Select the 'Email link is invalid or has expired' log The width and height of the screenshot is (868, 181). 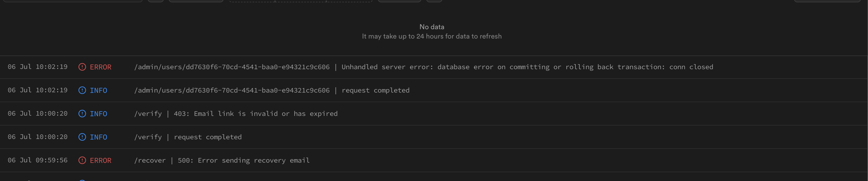coord(236,114)
